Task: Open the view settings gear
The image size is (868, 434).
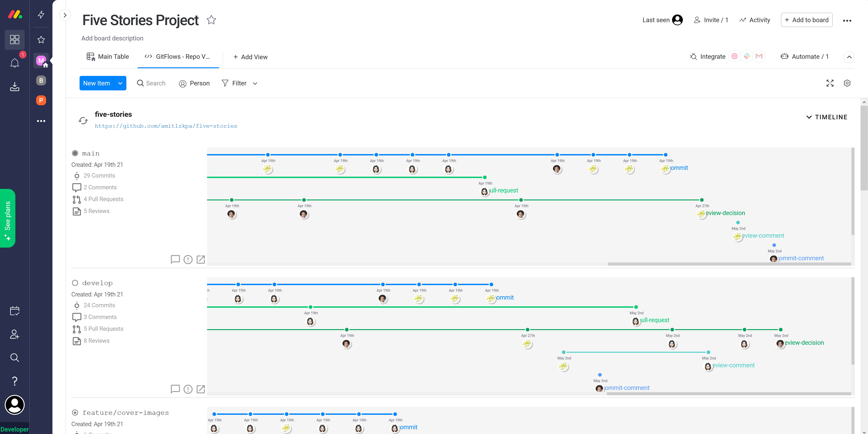Action: [x=847, y=83]
